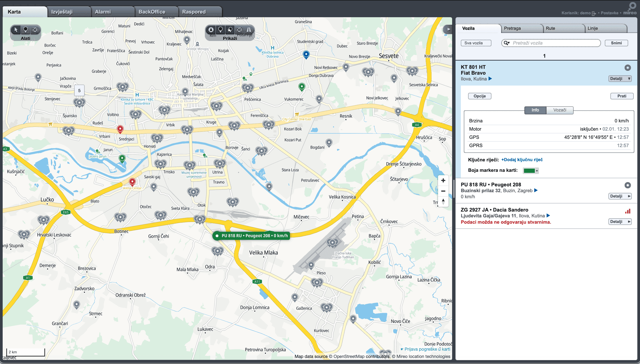Open the green marker color picker
The height and width of the screenshot is (364, 640).
(x=530, y=171)
